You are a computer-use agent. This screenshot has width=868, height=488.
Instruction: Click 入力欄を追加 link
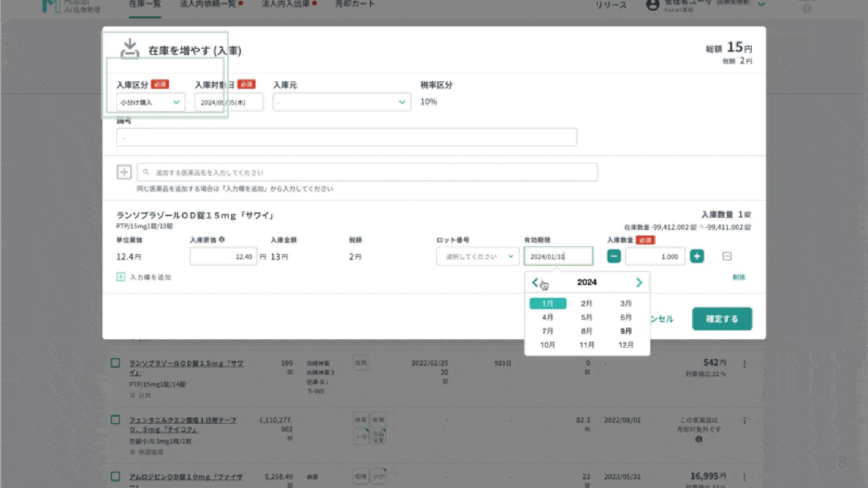click(151, 277)
